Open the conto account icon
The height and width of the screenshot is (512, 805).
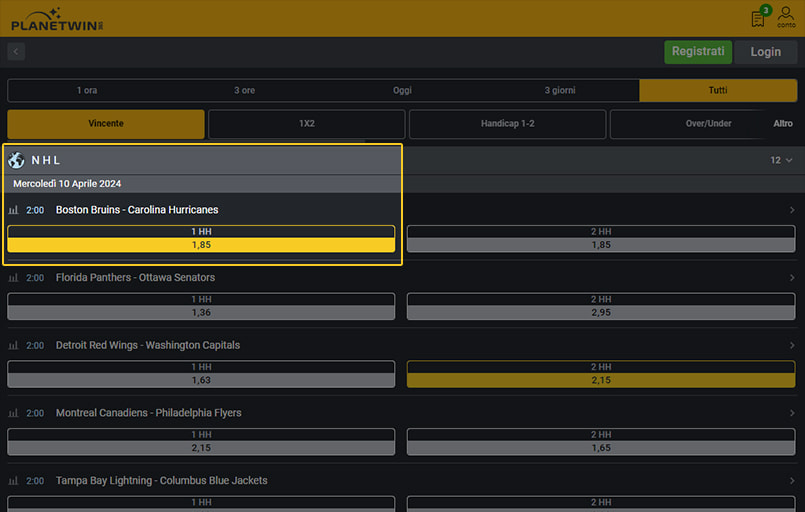tap(785, 17)
